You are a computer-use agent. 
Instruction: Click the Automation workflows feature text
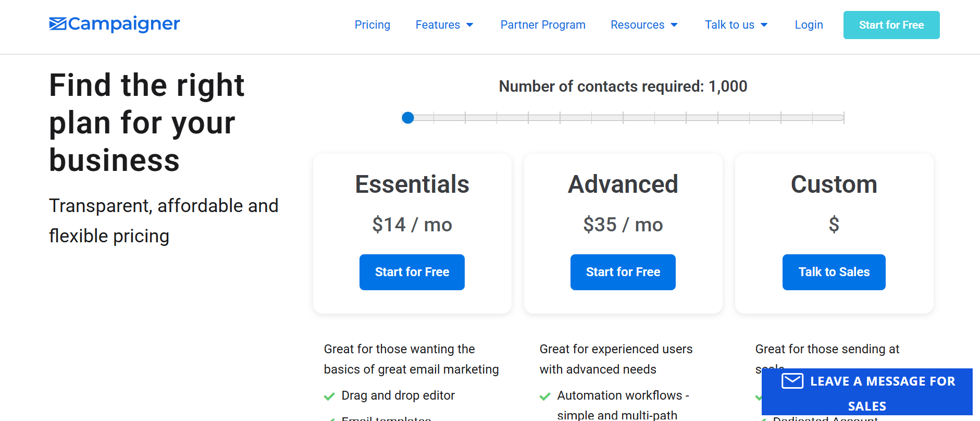click(x=623, y=405)
